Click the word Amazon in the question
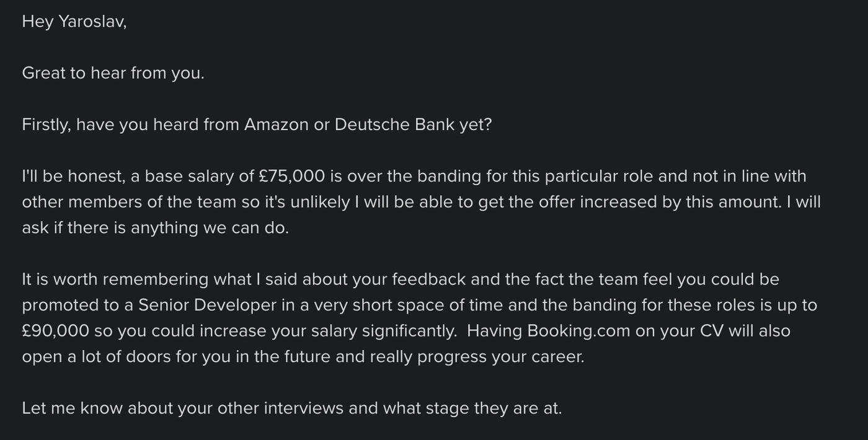 (276, 125)
